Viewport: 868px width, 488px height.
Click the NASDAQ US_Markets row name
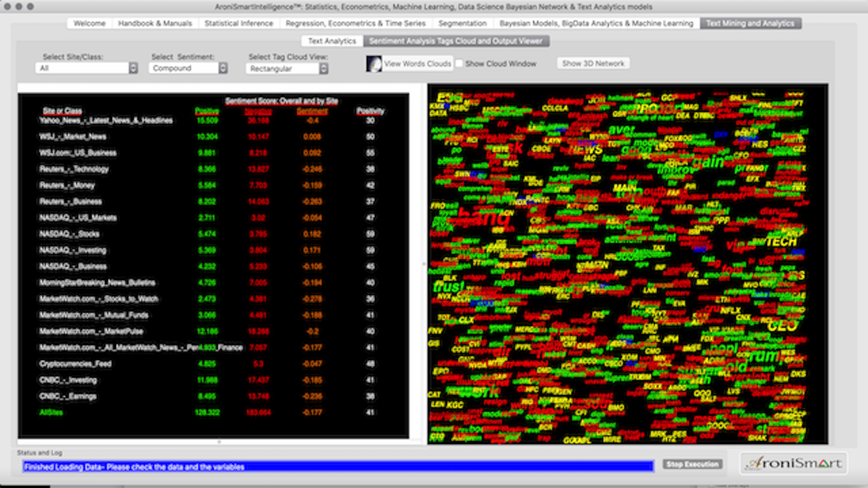[78, 218]
